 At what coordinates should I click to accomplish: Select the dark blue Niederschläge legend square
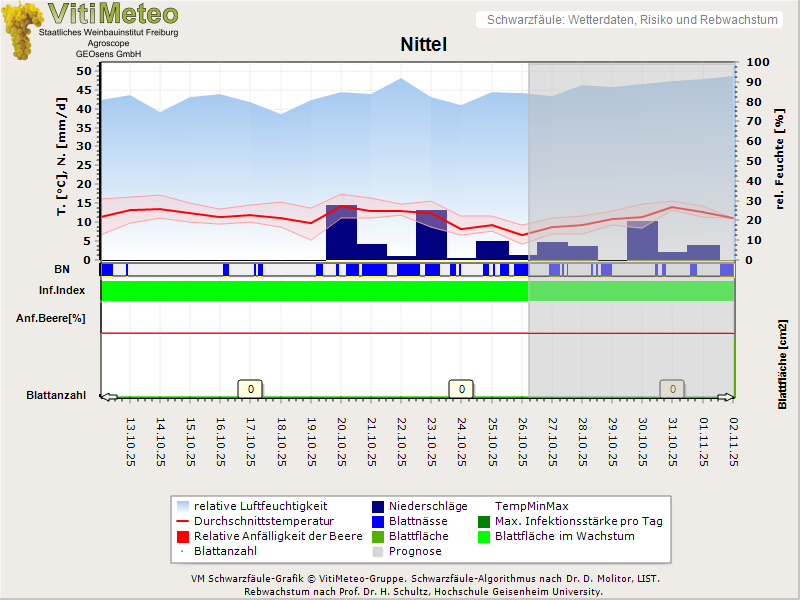click(x=379, y=506)
